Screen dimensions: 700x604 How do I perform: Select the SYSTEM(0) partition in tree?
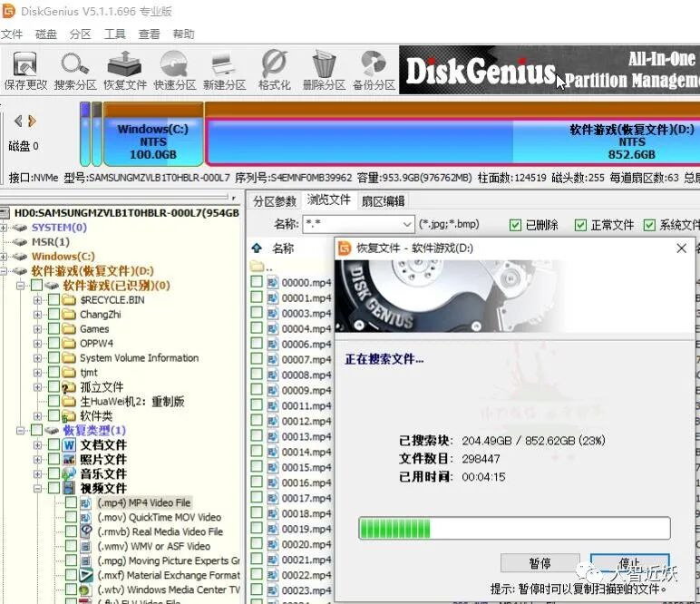[59, 228]
